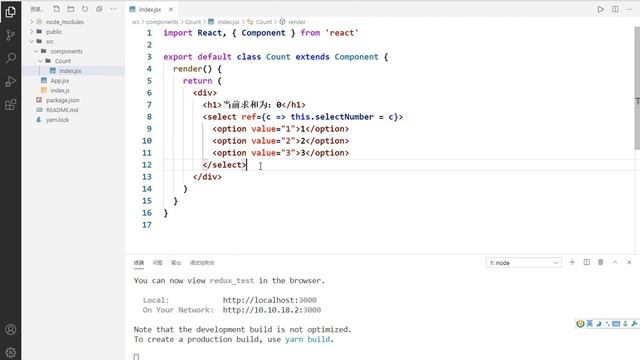Image resolution: width=640 pixels, height=360 pixels.
Task: Open the Manage gear icon
Action: tap(11, 352)
